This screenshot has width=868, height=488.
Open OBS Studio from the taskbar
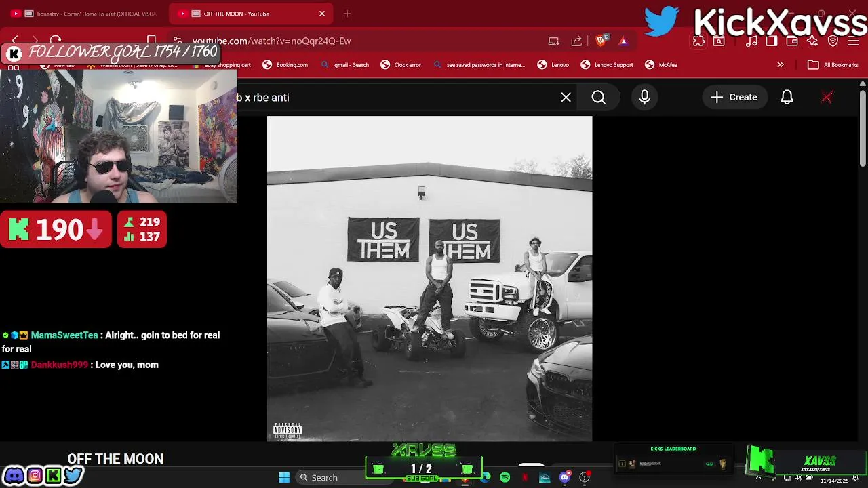[585, 478]
